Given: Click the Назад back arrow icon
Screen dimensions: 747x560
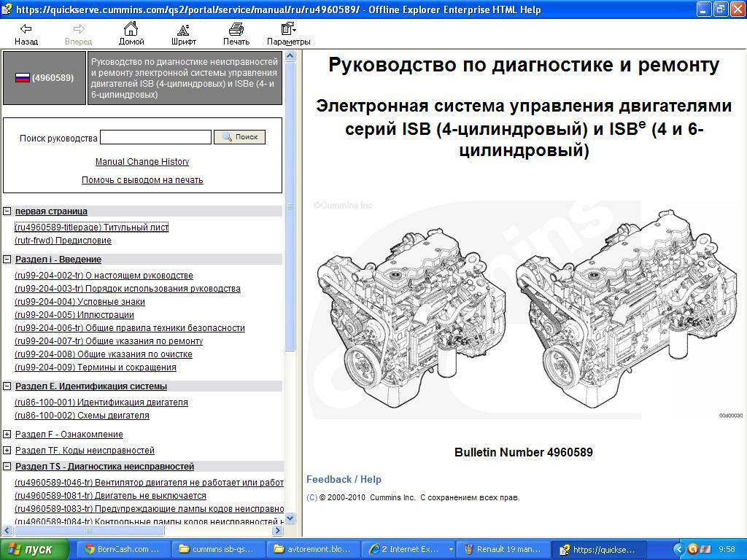Looking at the screenshot, I should pyautogui.click(x=26, y=29).
